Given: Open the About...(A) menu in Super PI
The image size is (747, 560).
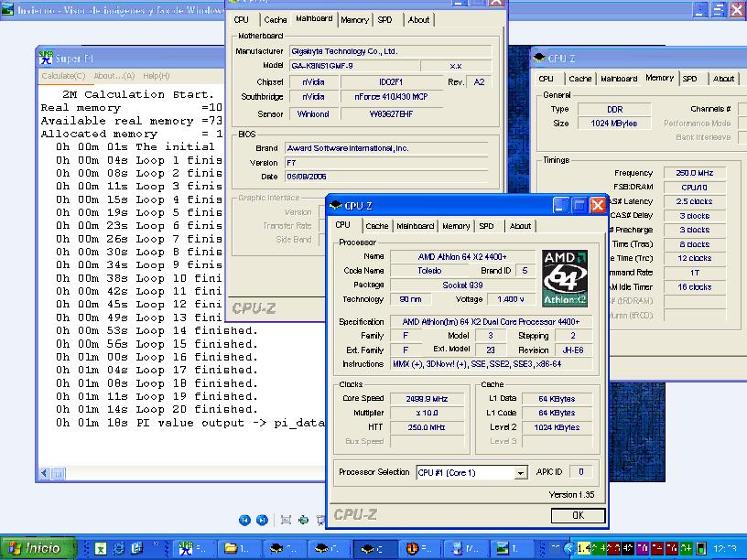Looking at the screenshot, I should click(x=114, y=76).
